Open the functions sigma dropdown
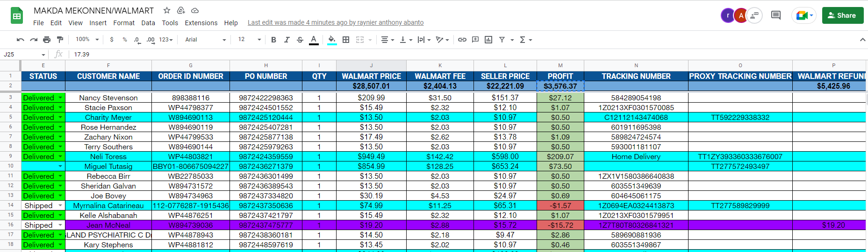This screenshot has width=868, height=252. coord(526,40)
